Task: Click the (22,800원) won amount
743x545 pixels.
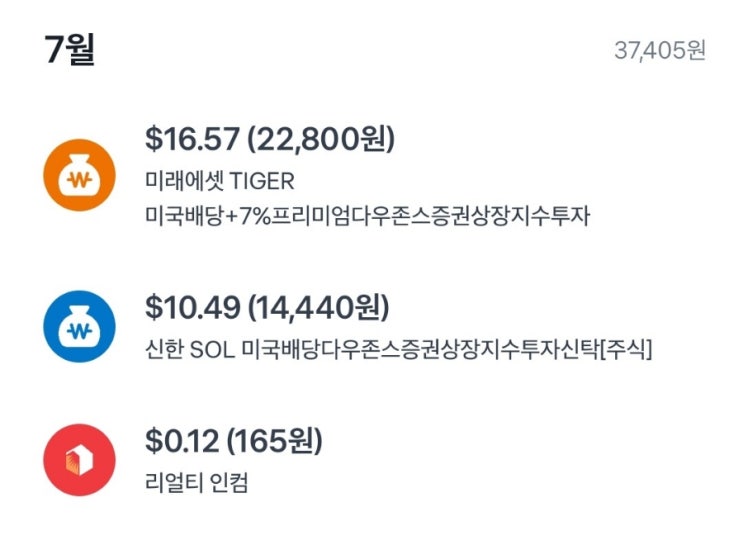Action: point(321,139)
